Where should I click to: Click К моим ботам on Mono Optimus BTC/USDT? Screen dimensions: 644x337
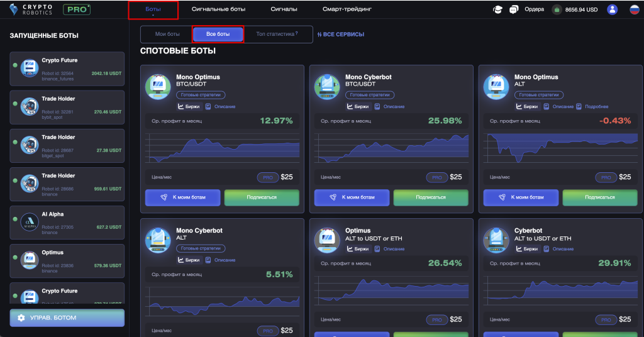point(183,197)
